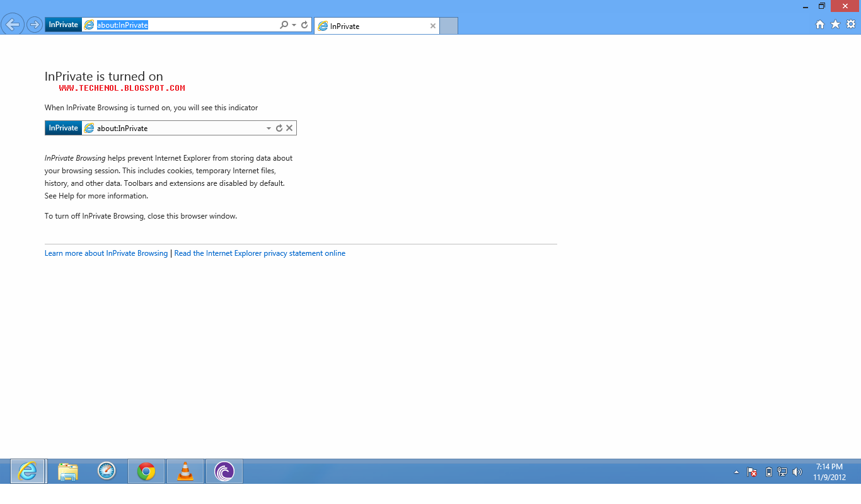861x504 pixels.
Task: Click the Refresh icon in address bar
Action: point(304,25)
